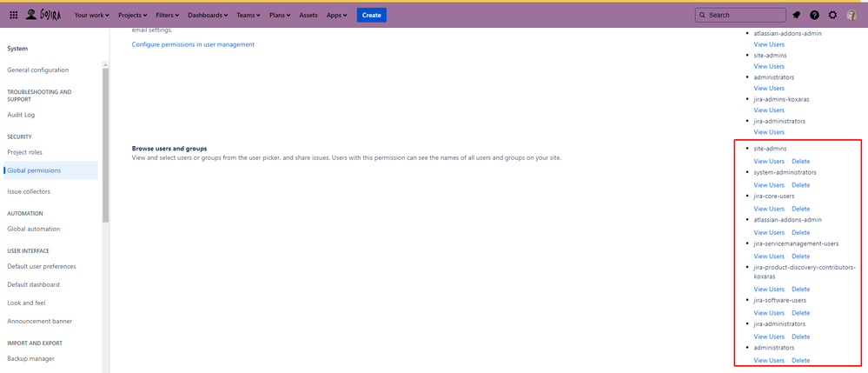
Task: Expand the Plans dropdown
Action: (x=280, y=15)
